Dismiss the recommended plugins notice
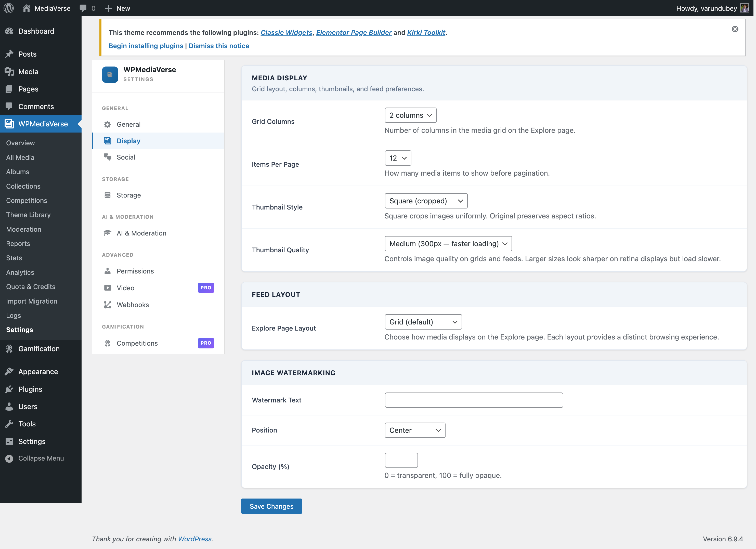This screenshot has height=549, width=756. pos(735,29)
